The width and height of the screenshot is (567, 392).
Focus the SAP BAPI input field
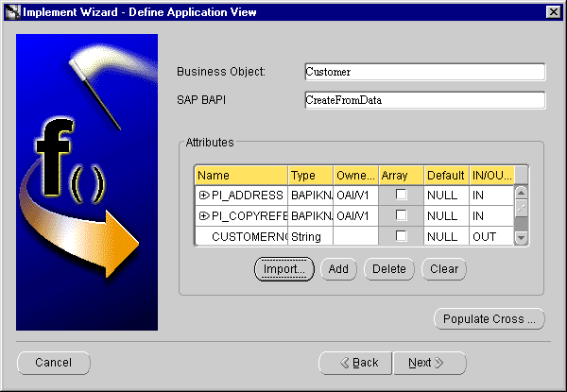pos(424,99)
